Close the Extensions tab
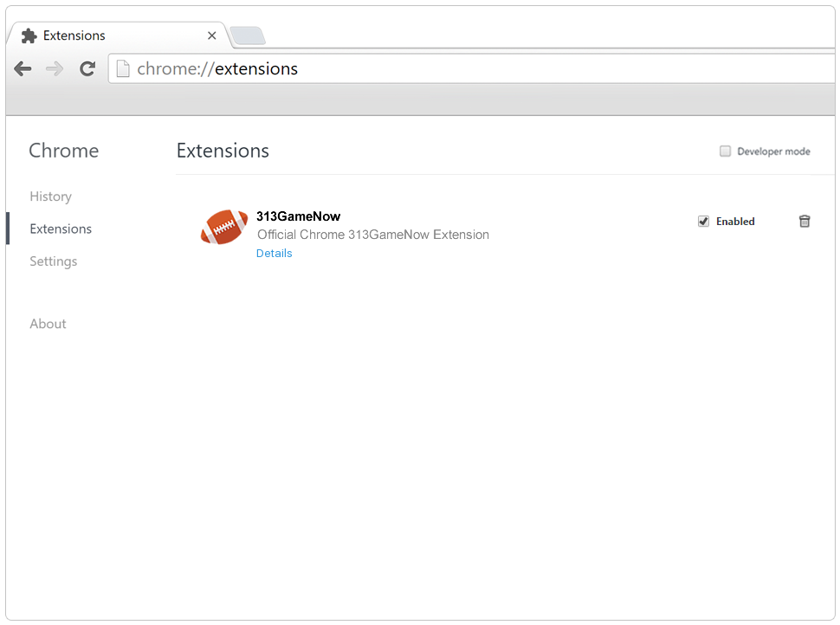 coord(211,35)
